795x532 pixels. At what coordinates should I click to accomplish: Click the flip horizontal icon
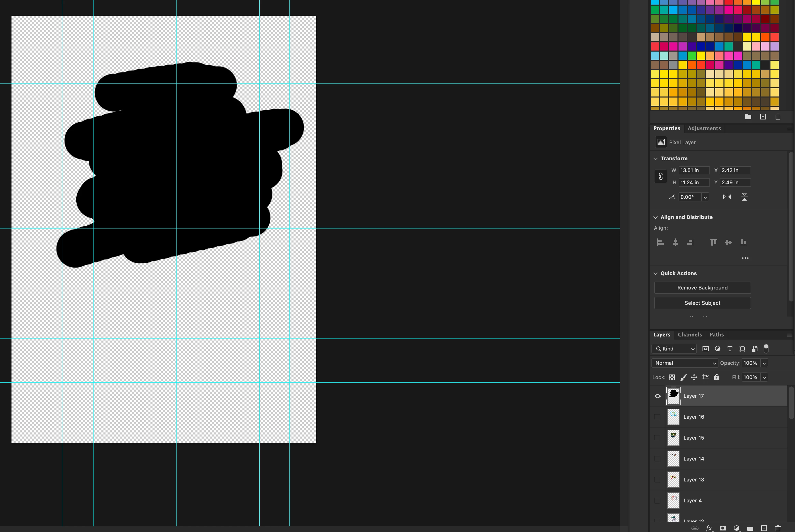pyautogui.click(x=727, y=197)
